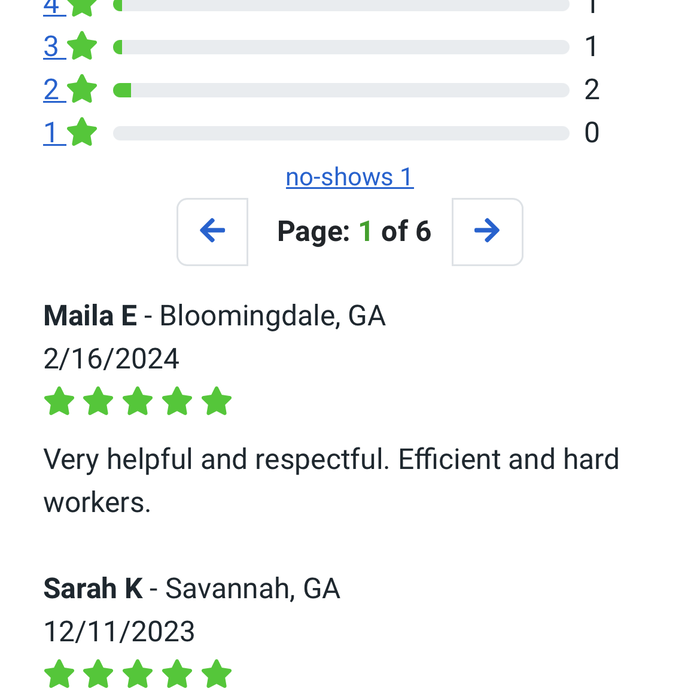Open the no-shows 1 link
Screen dimensions: 700x700
coord(350,177)
